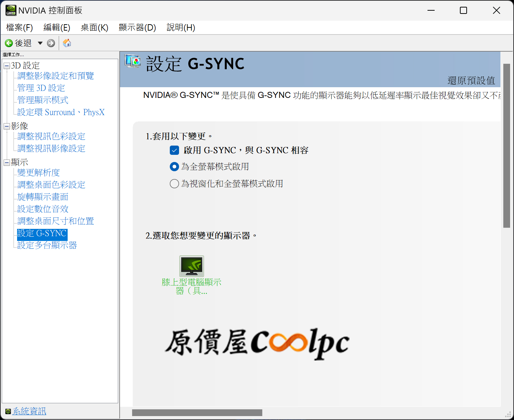
Task: Click the G-SYNC setup header icon
Action: pyautogui.click(x=133, y=62)
